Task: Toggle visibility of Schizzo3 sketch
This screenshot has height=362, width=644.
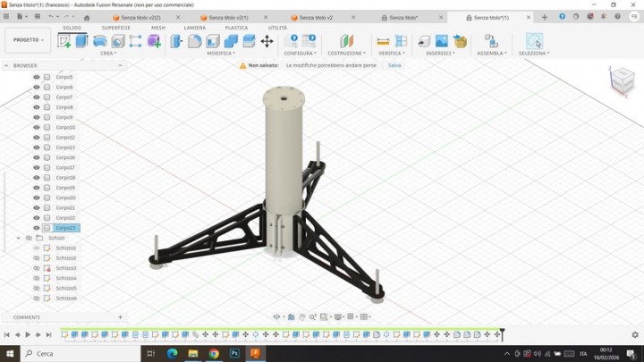Action: point(37,268)
